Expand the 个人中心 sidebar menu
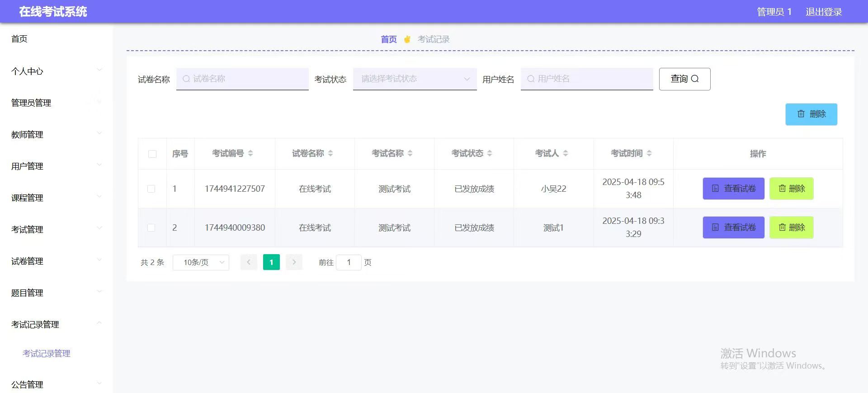Image resolution: width=868 pixels, height=393 pixels. (56, 71)
